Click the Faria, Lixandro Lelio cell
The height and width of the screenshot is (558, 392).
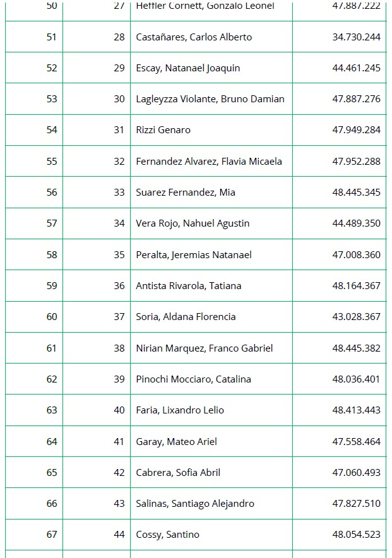180,410
